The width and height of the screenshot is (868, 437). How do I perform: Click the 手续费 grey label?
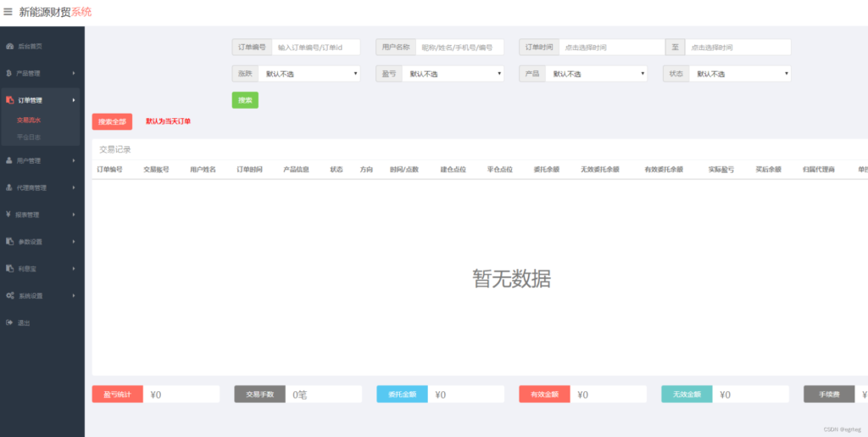pyautogui.click(x=829, y=395)
